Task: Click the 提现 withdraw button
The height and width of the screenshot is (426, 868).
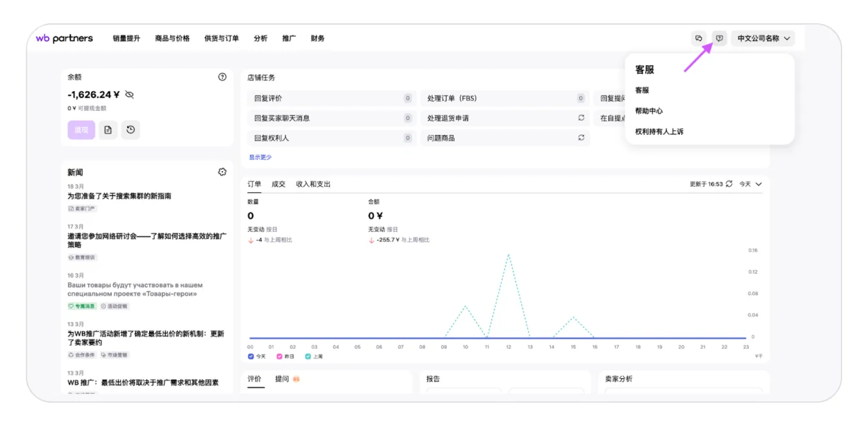Action: pyautogui.click(x=81, y=130)
